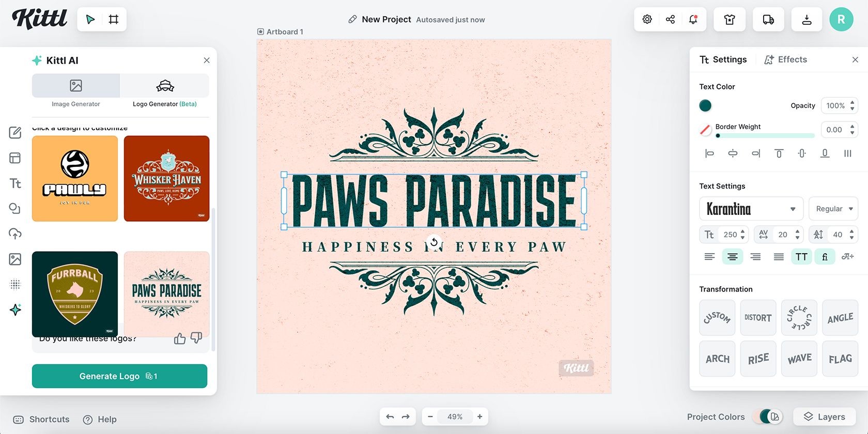Increase the font size 250 stepper
Image resolution: width=868 pixels, height=434 pixels.
point(742,231)
